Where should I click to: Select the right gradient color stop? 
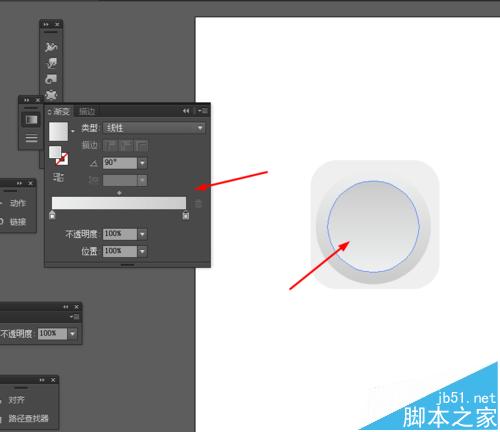click(x=186, y=215)
